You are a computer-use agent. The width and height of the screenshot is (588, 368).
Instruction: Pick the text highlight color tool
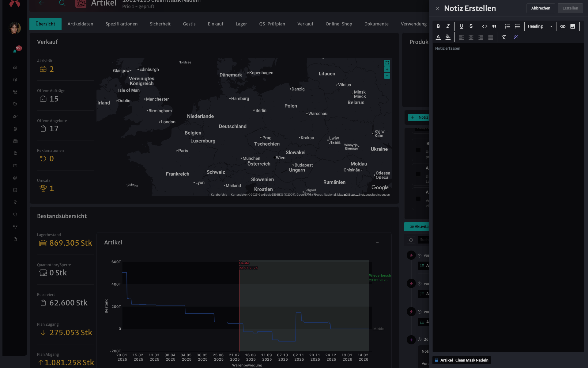[x=448, y=37]
